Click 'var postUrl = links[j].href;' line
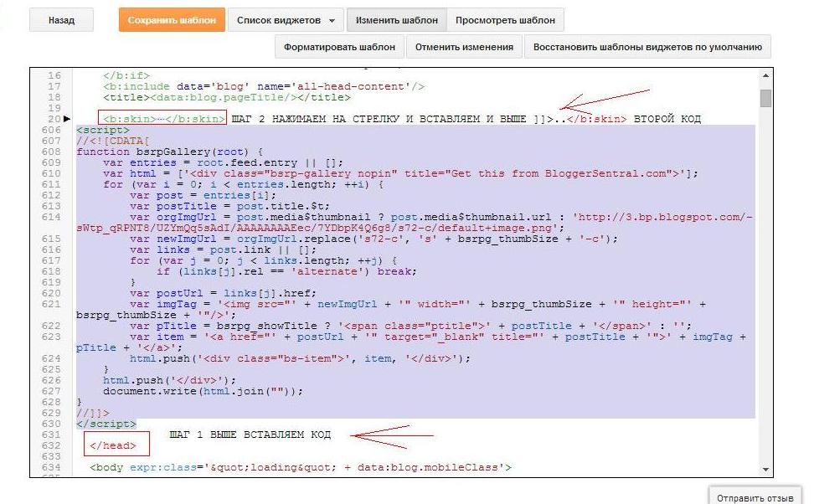The image size is (814, 504). pyautogui.click(x=224, y=293)
